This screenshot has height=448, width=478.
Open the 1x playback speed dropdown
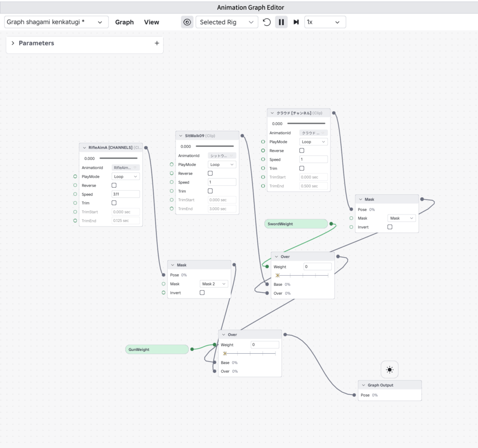point(325,22)
